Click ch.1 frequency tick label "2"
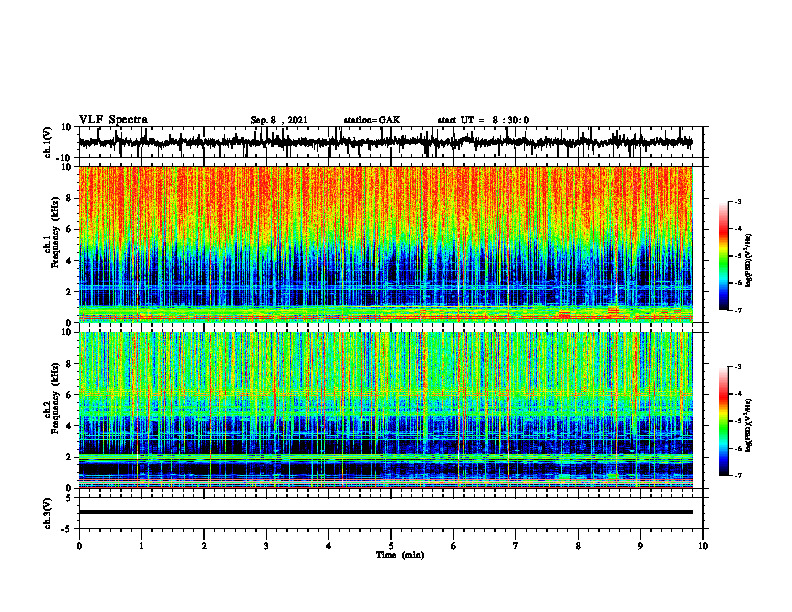 click(69, 292)
